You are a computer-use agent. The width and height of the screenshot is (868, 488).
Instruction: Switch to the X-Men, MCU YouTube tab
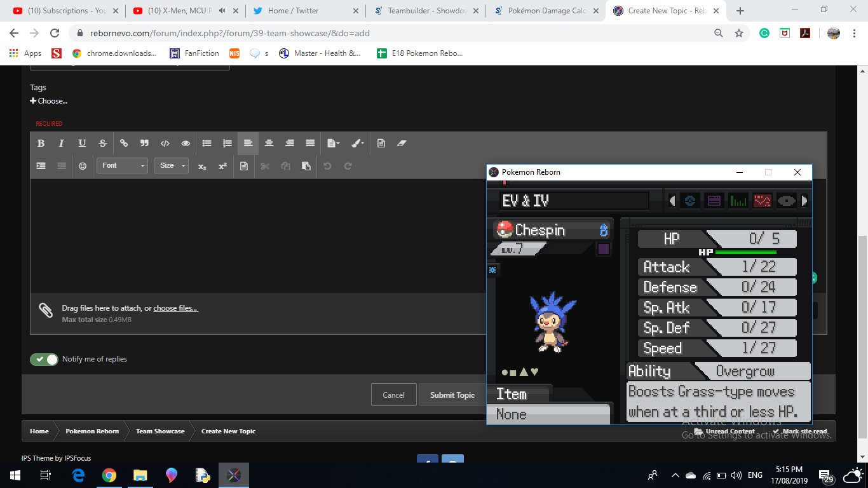[184, 11]
